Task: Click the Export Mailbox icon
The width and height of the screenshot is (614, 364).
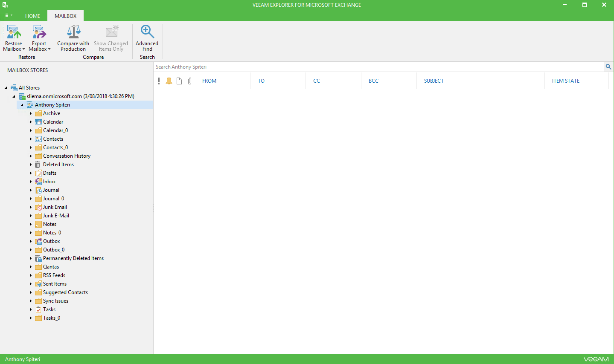Action: coord(39,32)
